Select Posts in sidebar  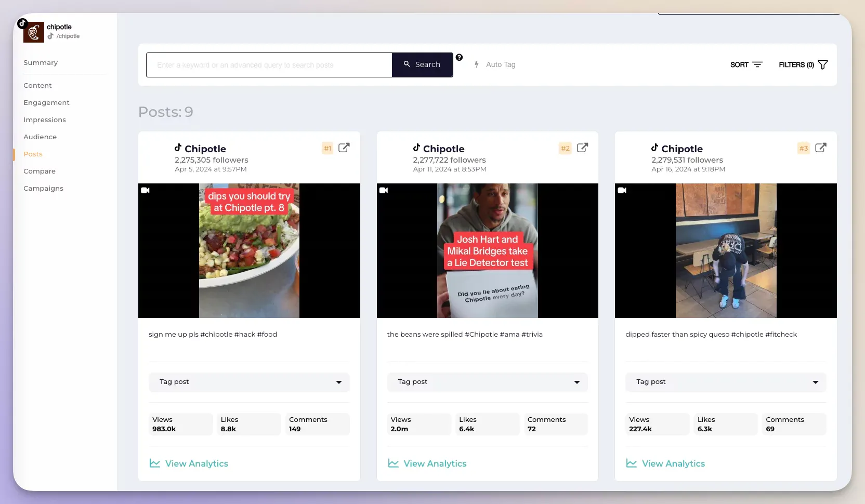(x=33, y=154)
